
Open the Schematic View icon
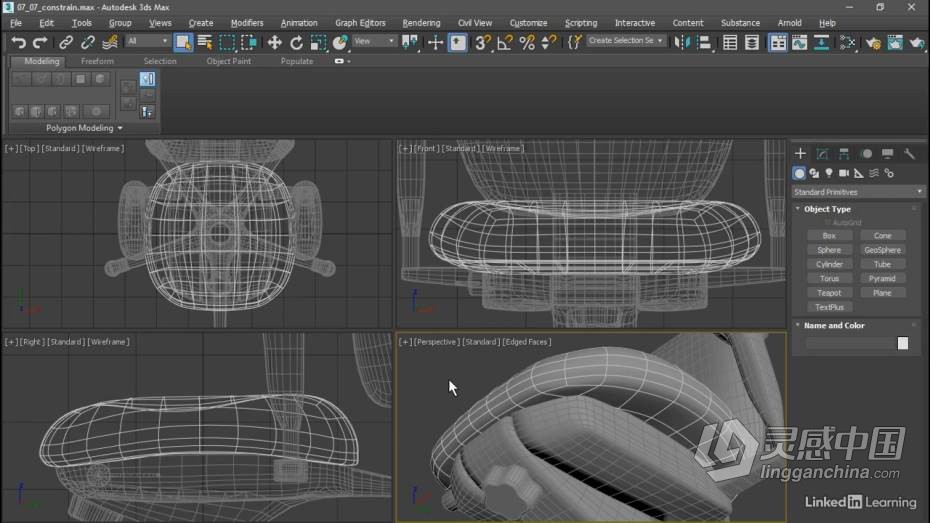821,42
